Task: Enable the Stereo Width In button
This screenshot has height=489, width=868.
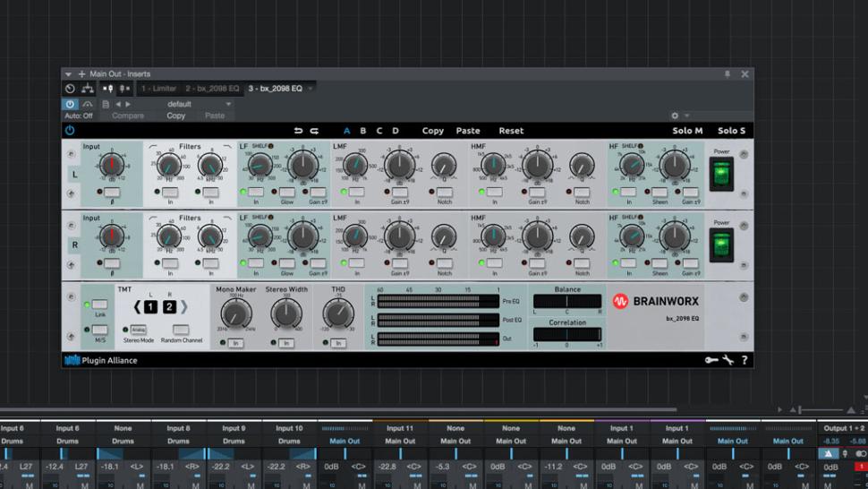Action: (286, 343)
